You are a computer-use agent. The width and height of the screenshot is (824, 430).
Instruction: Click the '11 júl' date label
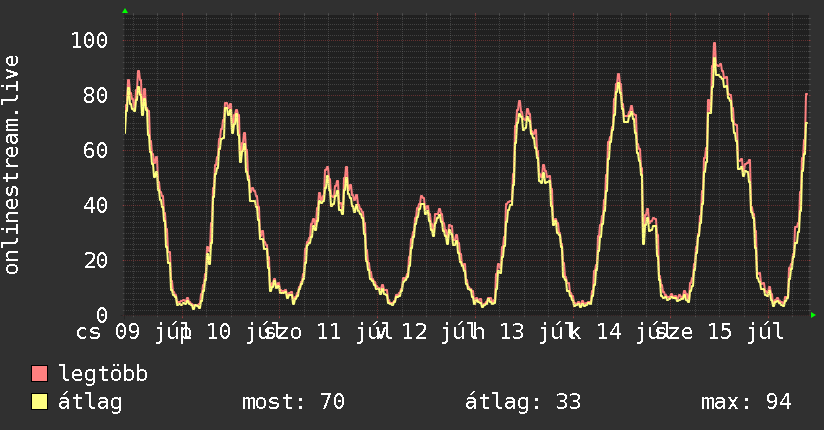354,332
